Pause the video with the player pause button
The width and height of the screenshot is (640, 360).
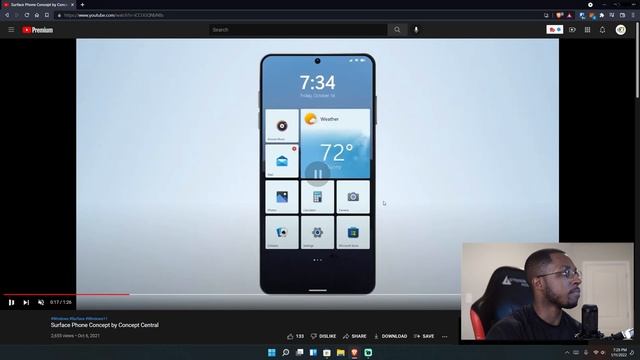coord(11,302)
